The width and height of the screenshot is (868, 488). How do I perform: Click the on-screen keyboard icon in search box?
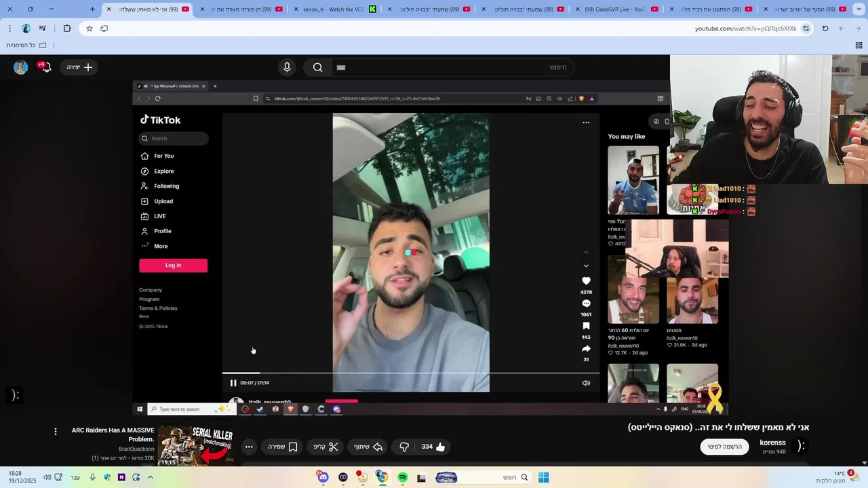[341, 67]
